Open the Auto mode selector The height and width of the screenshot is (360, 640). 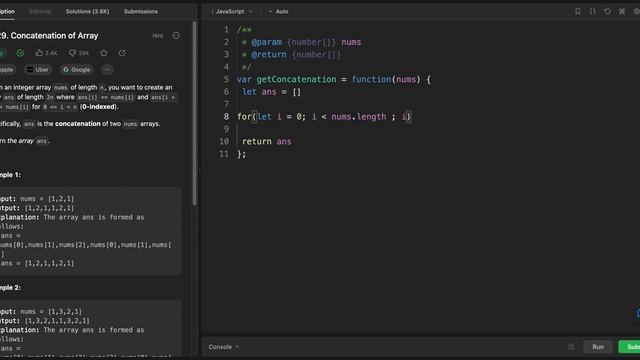click(x=279, y=11)
